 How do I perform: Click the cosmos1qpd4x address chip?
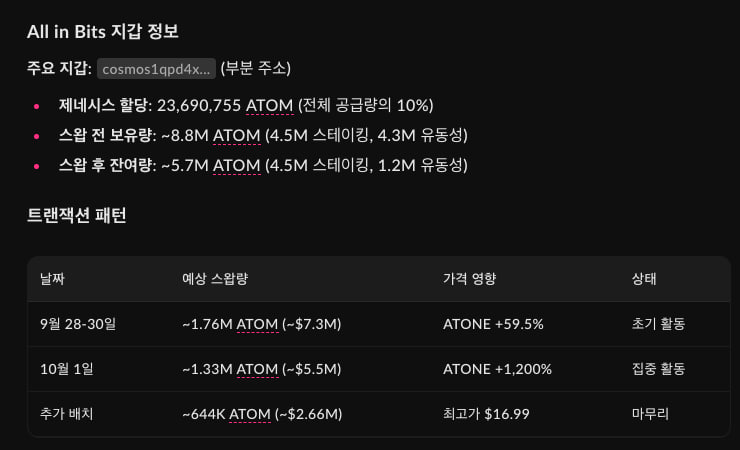(x=157, y=68)
